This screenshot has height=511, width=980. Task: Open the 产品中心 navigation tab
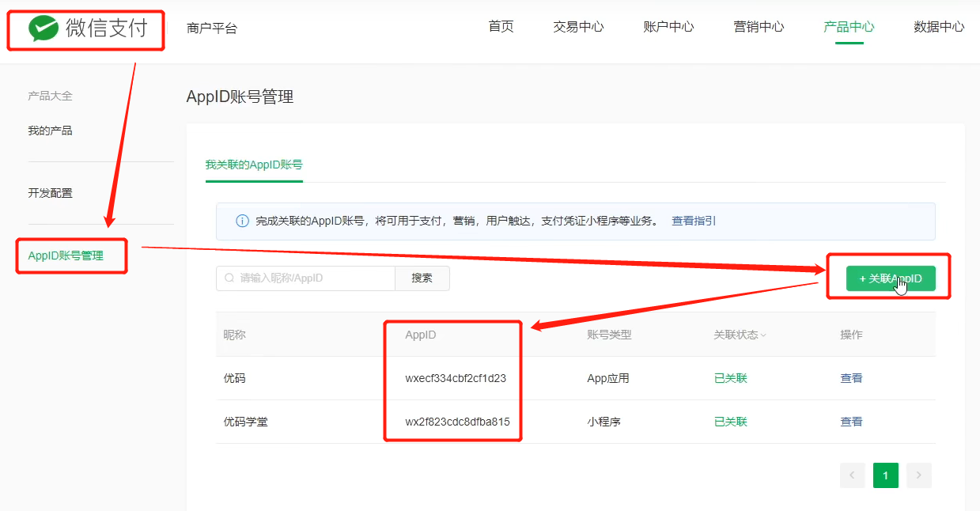pyautogui.click(x=849, y=27)
